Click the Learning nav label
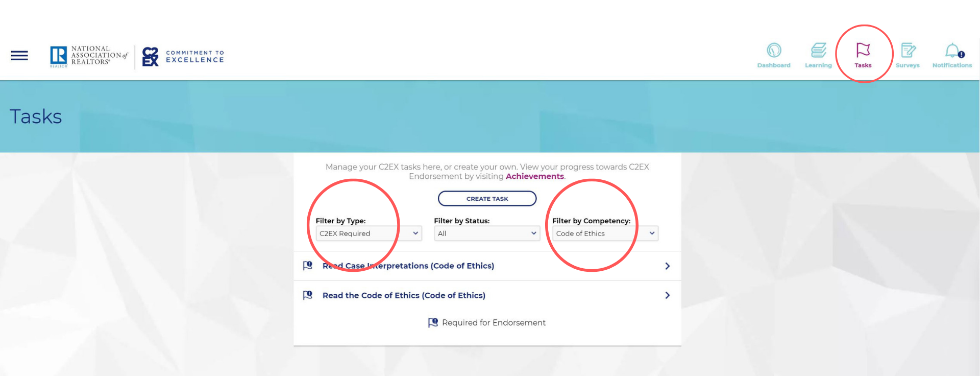Image resolution: width=980 pixels, height=376 pixels. (x=818, y=65)
